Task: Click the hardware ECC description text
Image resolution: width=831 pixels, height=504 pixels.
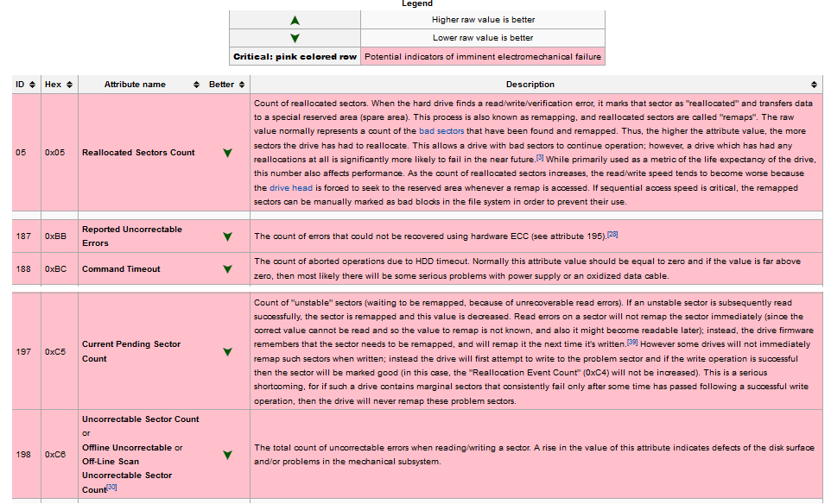Action: (x=430, y=236)
